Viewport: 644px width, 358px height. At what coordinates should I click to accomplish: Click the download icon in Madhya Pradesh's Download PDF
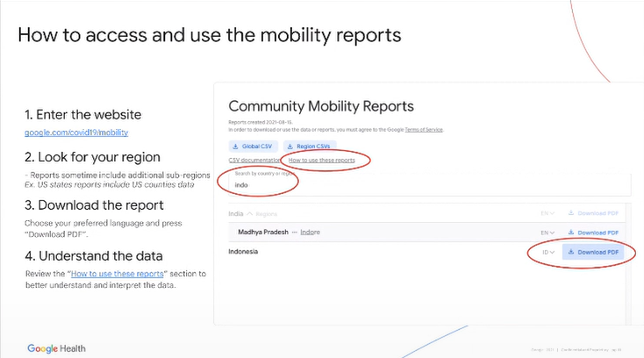click(571, 232)
